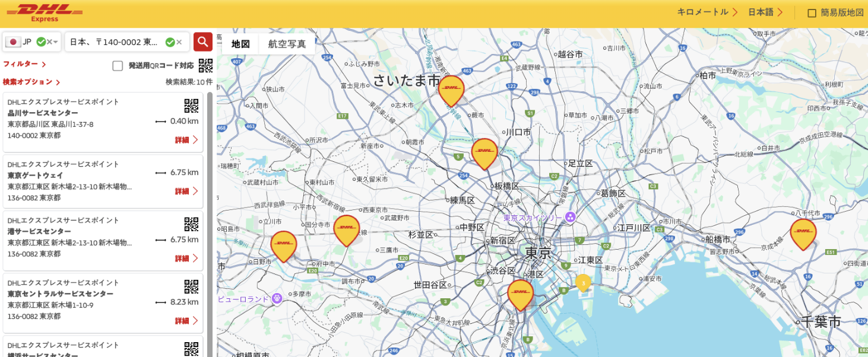Viewport: 868px width, 357px height.
Task: Open 詳細 link for 品川サービスセンター
Action: pyautogui.click(x=186, y=140)
